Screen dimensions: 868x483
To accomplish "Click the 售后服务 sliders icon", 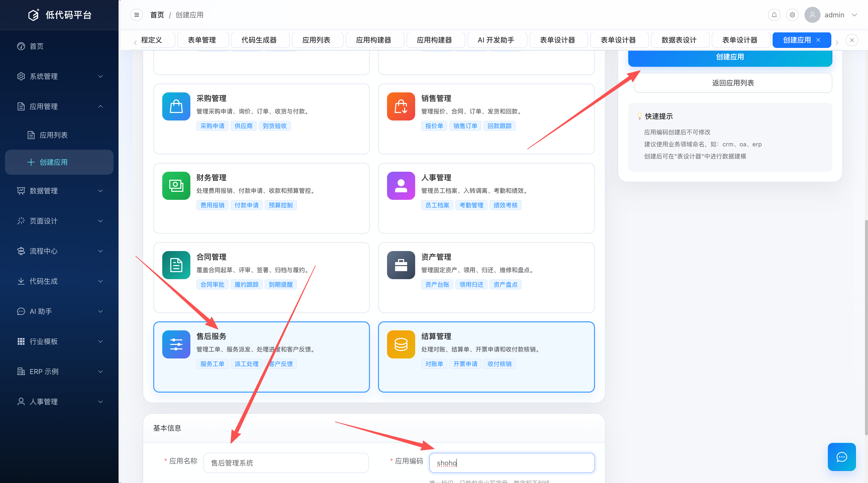I will pyautogui.click(x=176, y=345).
